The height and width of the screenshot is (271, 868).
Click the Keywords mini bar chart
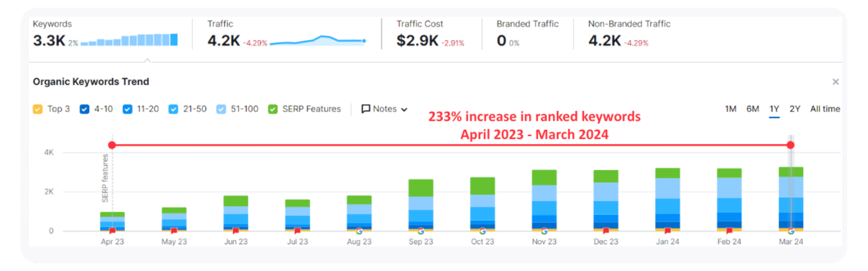[x=129, y=40]
